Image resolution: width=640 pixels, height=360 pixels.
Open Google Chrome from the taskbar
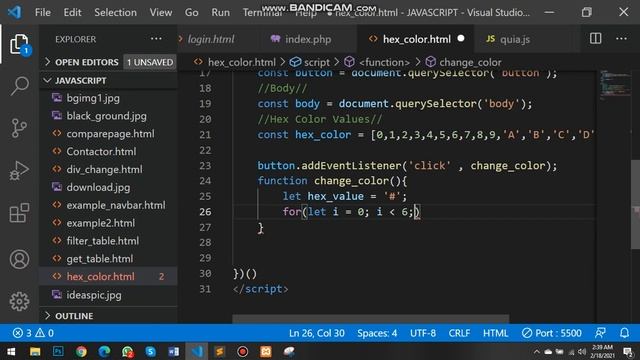(81, 351)
